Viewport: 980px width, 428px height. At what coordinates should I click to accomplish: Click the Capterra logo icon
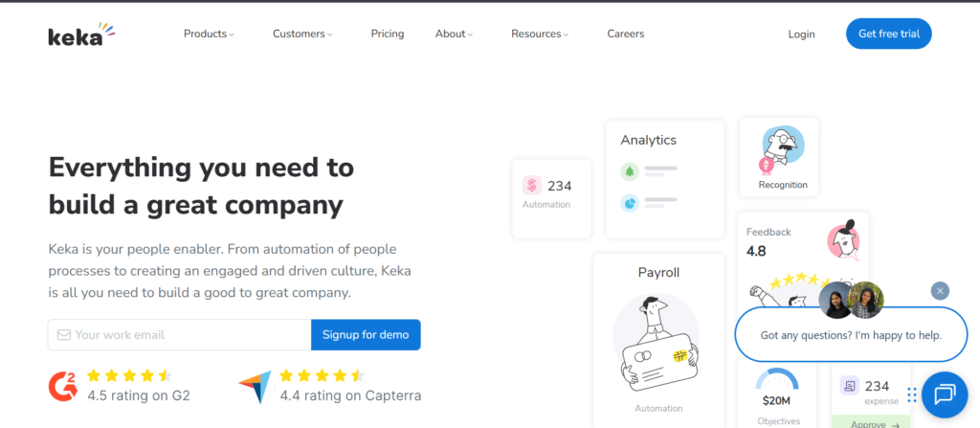(255, 386)
